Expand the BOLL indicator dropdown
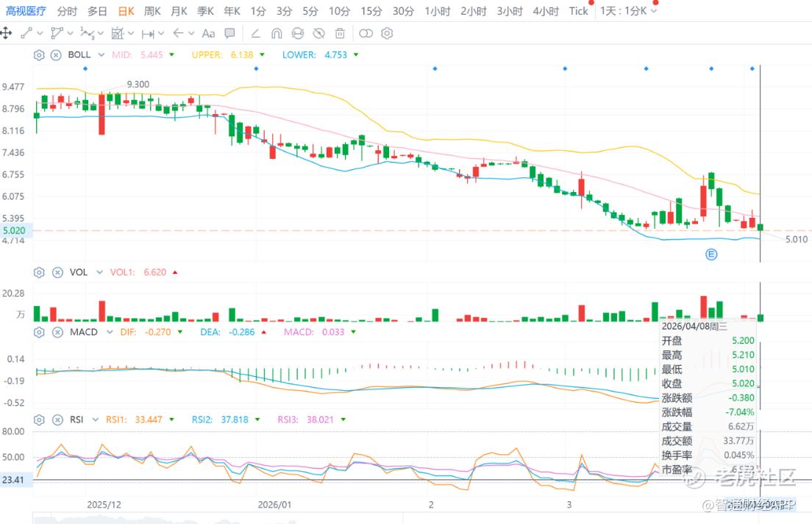The image size is (812, 524). [101, 55]
